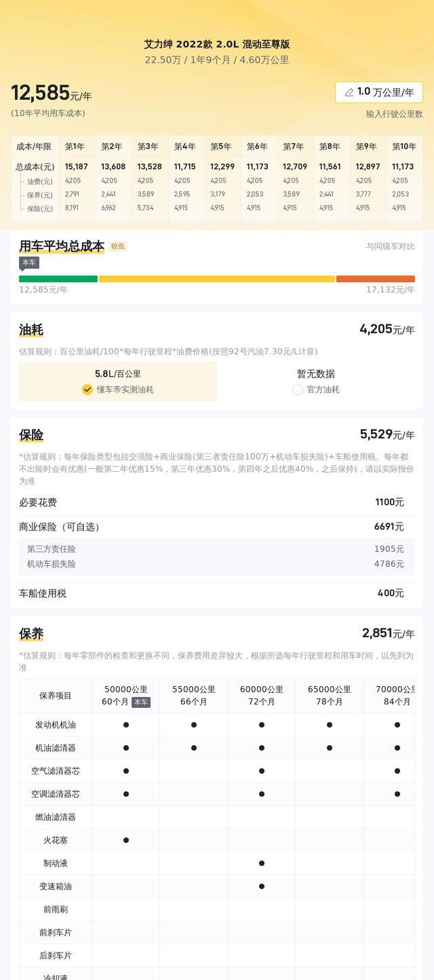Select the 第10年 column header
434x980 pixels.
click(x=404, y=147)
